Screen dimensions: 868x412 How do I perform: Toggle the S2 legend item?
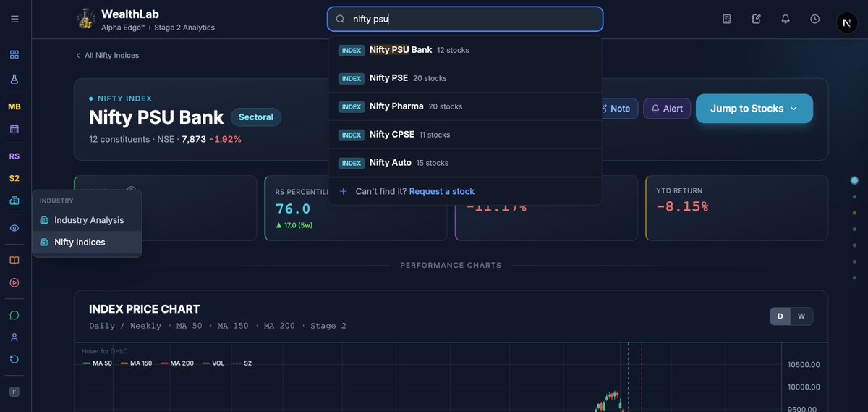(242, 363)
